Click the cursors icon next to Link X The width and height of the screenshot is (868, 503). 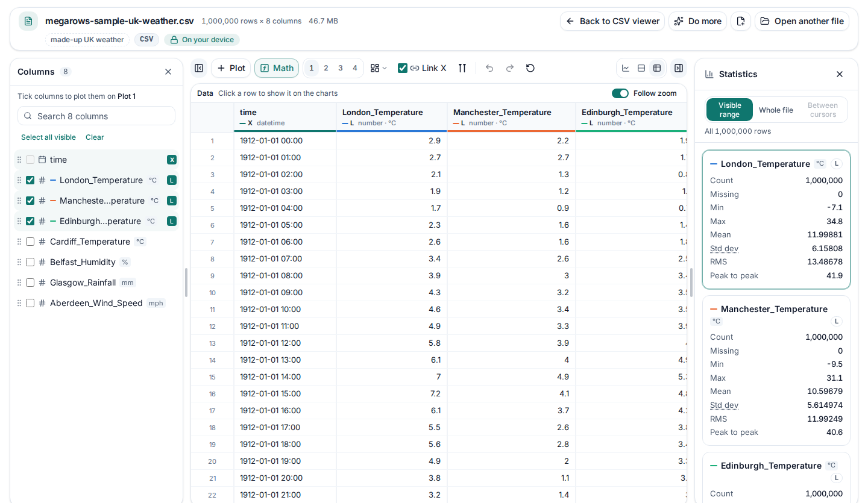pyautogui.click(x=462, y=68)
